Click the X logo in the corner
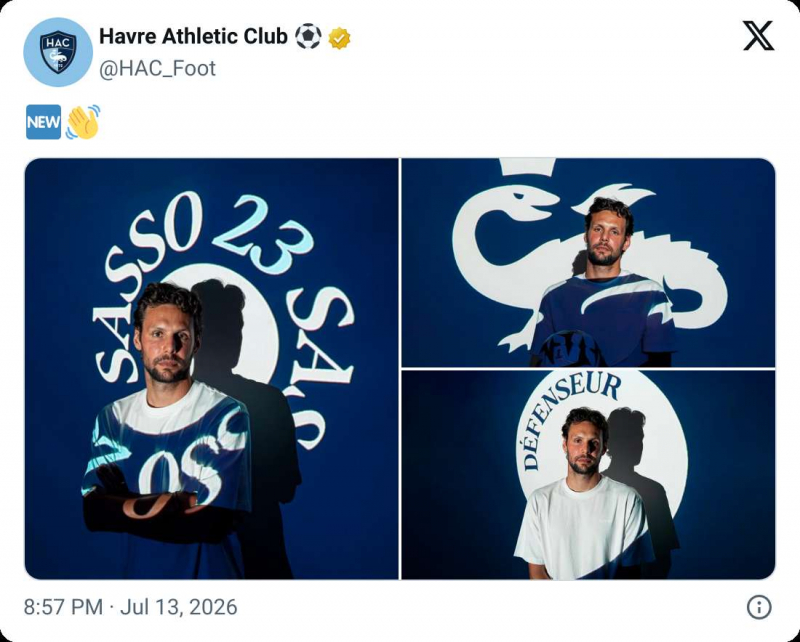This screenshot has height=642, width=800. click(758, 36)
